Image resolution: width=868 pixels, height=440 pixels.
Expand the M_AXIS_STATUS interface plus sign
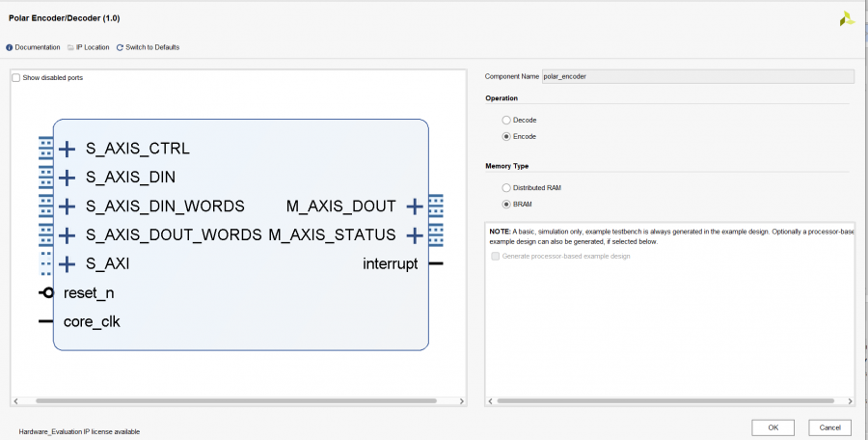pyautogui.click(x=415, y=235)
